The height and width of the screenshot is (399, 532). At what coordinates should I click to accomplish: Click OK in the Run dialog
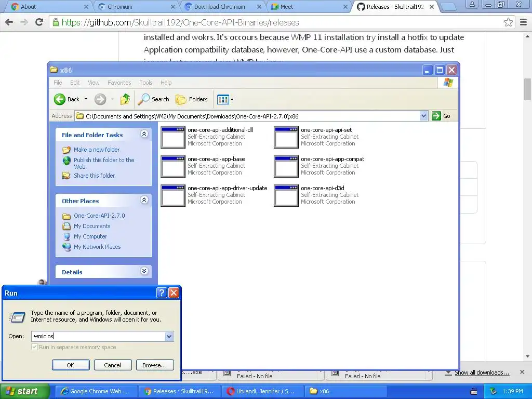[71, 365]
